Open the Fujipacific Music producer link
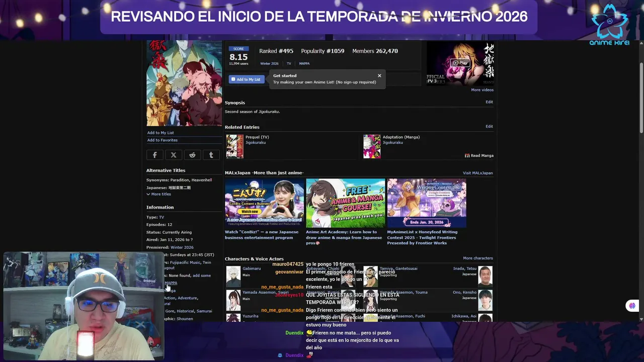This screenshot has width=644, height=362. point(185,263)
